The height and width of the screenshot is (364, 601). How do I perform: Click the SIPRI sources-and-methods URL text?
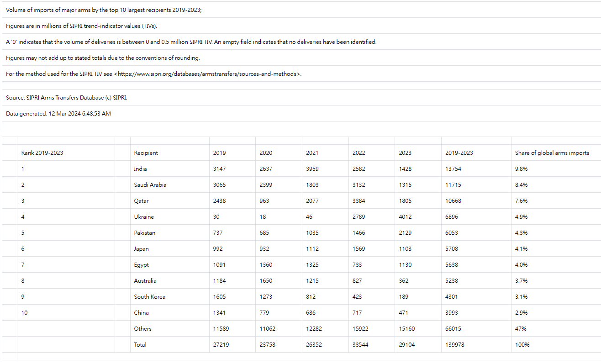[207, 74]
